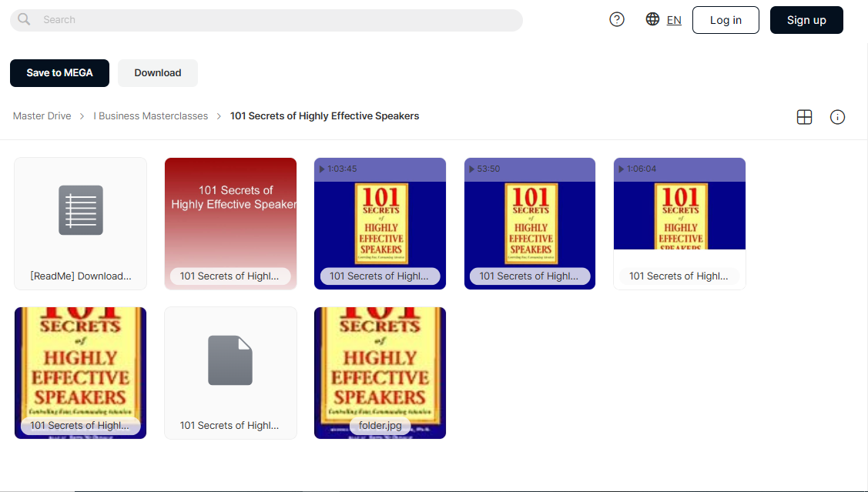
Task: Go to I Business Masterclasses breadcrumb
Action: 151,116
